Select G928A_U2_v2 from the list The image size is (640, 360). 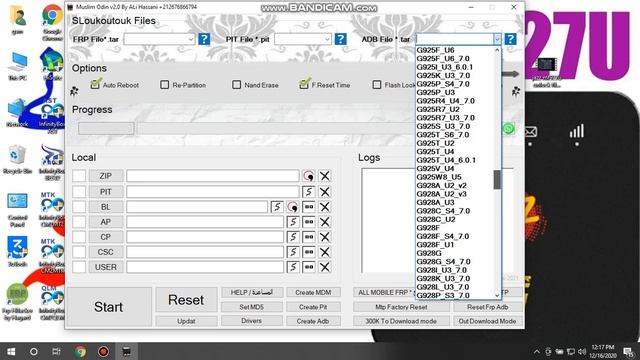click(442, 185)
